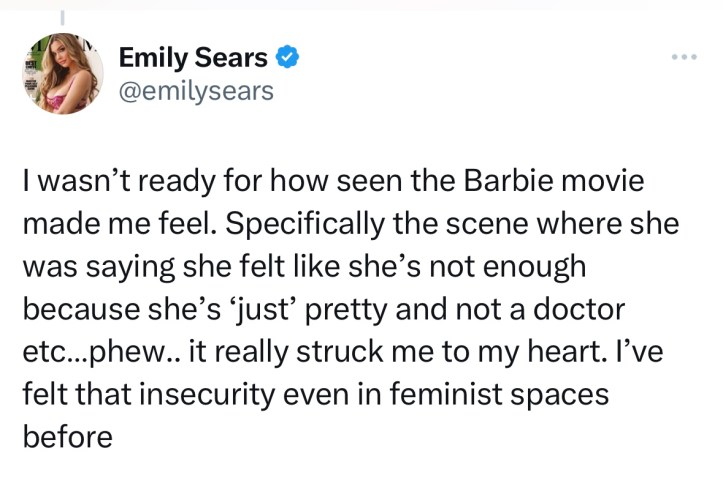This screenshot has height=489, width=723.
Task: Click the final word "before" in the tweet
Action: coord(67,438)
